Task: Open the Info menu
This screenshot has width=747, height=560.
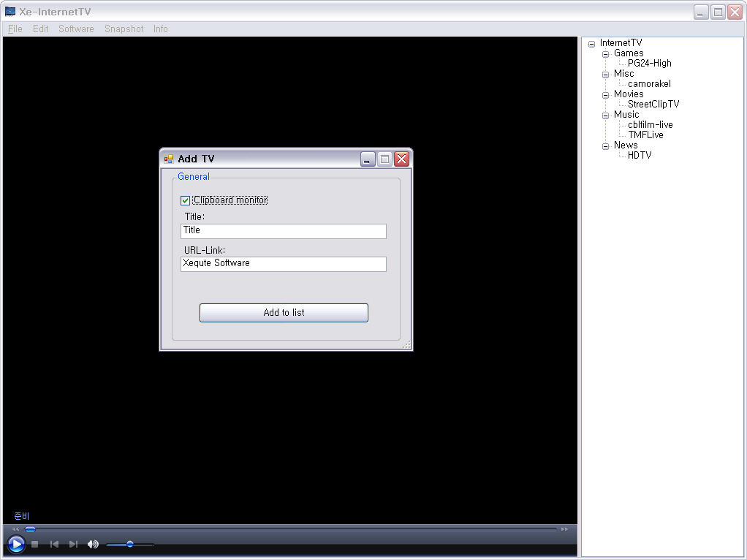Action: click(161, 29)
